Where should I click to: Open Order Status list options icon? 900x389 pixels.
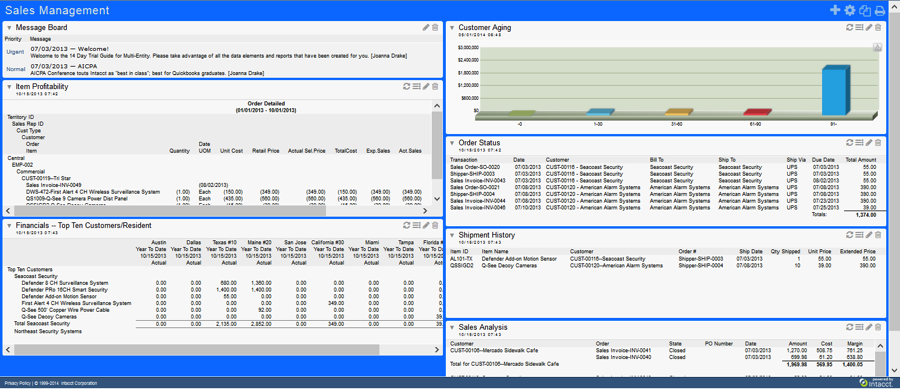pos(859,142)
